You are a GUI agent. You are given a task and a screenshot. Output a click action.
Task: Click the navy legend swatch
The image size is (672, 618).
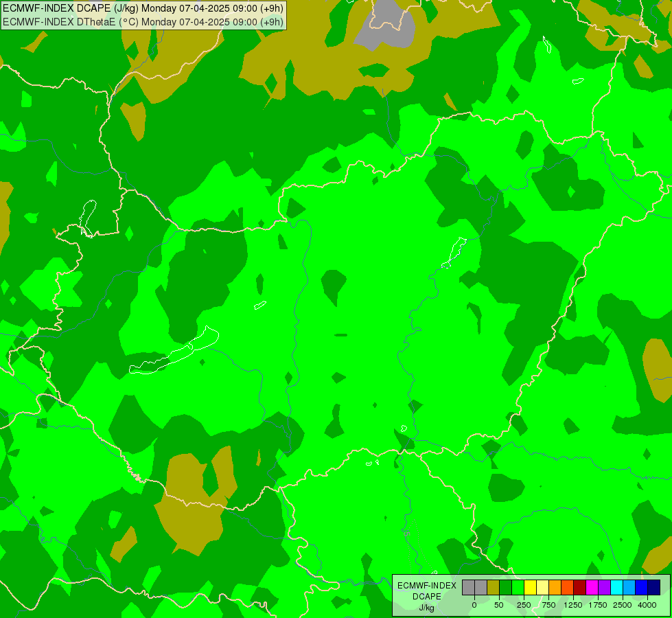click(654, 588)
